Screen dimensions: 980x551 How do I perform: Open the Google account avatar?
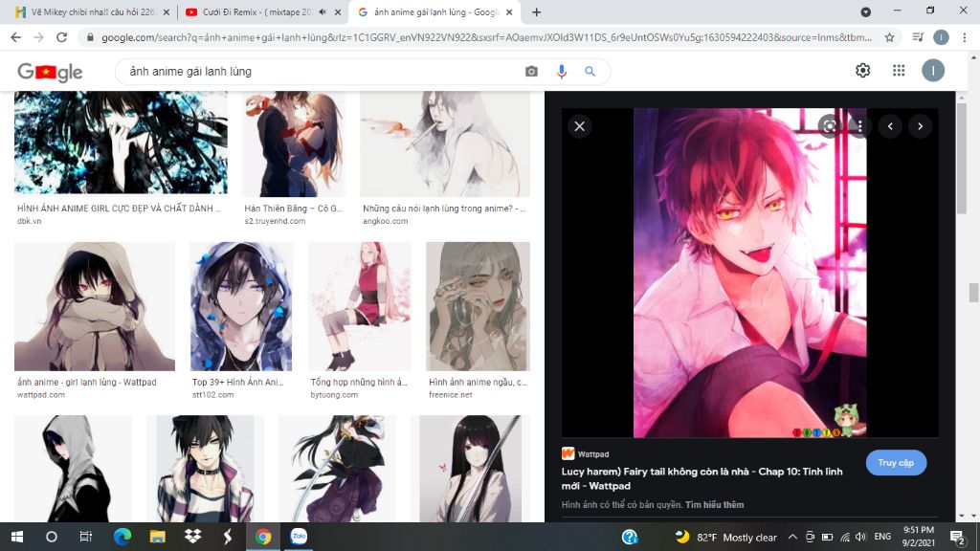coord(933,71)
